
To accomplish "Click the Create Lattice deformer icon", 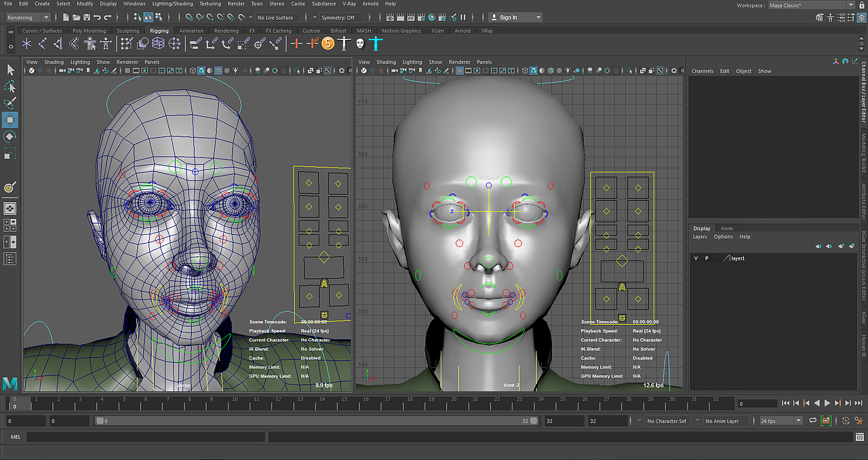I will (158, 43).
